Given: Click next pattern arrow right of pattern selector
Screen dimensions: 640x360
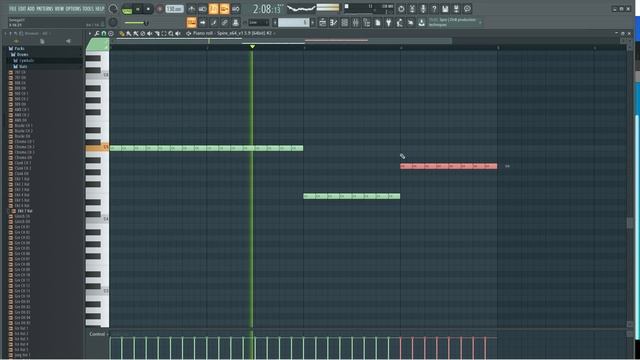Looking at the screenshot, I should (313, 23).
